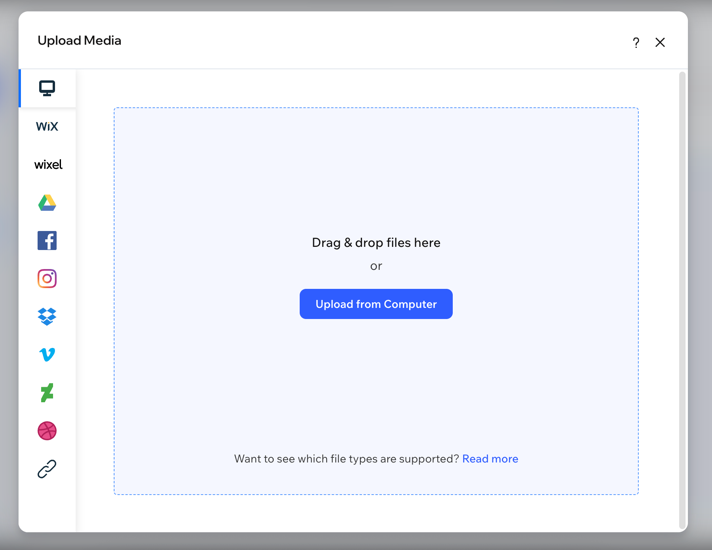Open the Dropbox import option

click(47, 317)
